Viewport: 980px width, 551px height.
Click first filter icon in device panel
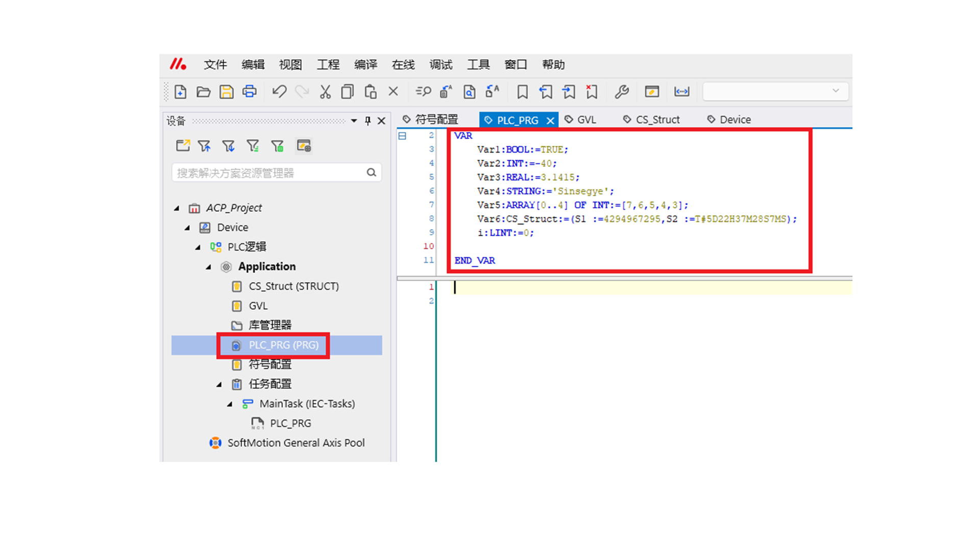(x=204, y=146)
